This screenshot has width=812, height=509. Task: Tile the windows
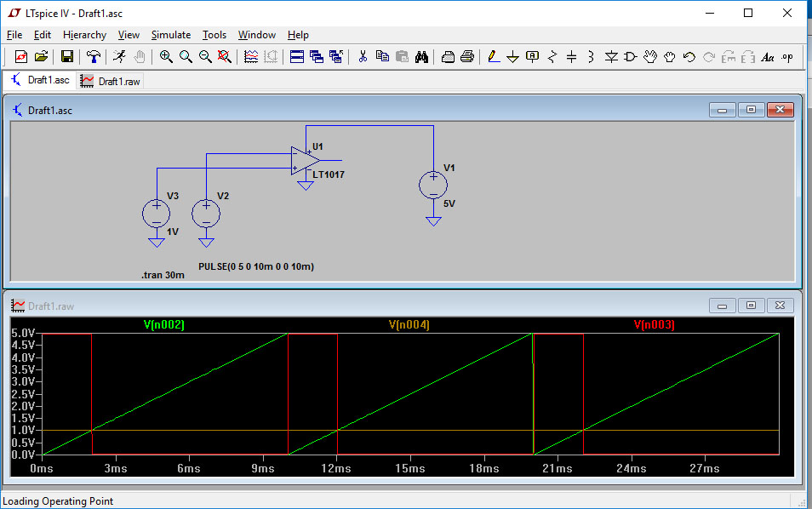tap(297, 56)
